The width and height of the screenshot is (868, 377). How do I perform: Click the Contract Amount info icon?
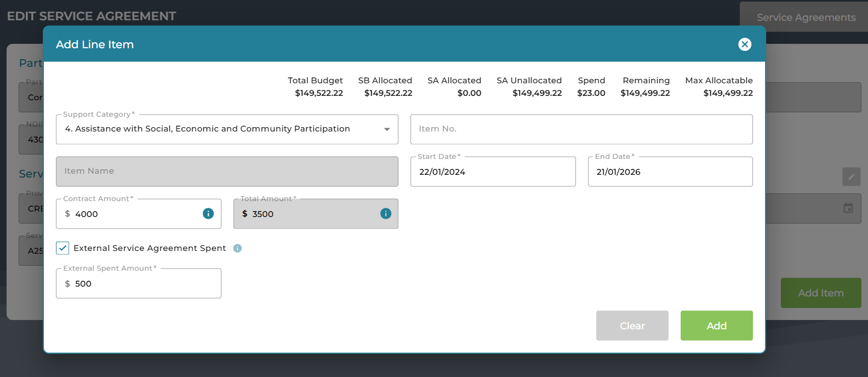(x=208, y=214)
